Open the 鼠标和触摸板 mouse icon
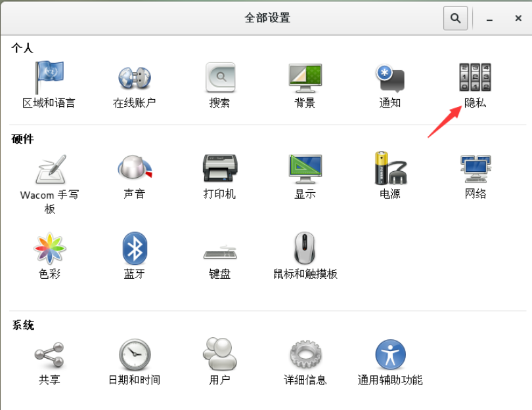532x410 pixels. [304, 248]
